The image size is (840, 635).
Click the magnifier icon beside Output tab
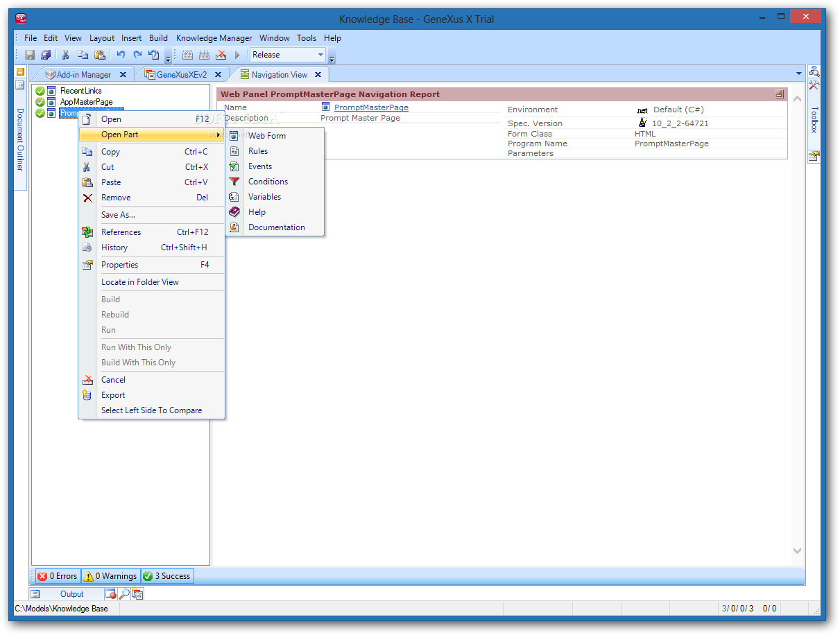[123, 594]
